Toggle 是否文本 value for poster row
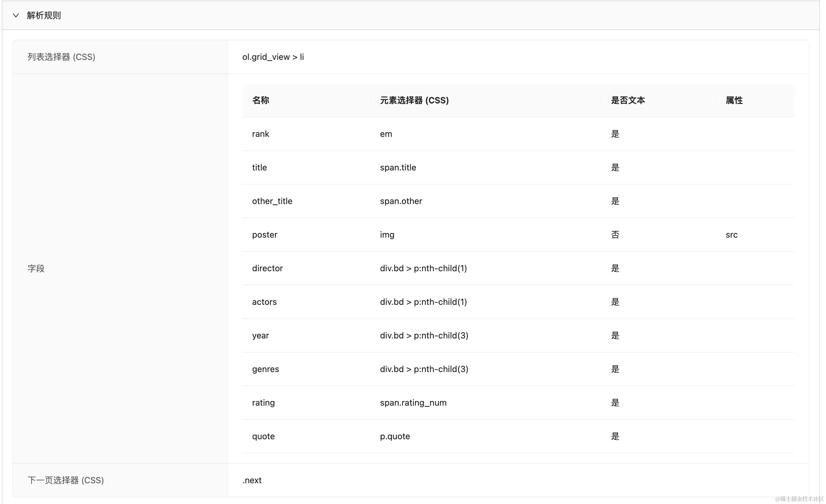The width and height of the screenshot is (826, 504). (615, 235)
